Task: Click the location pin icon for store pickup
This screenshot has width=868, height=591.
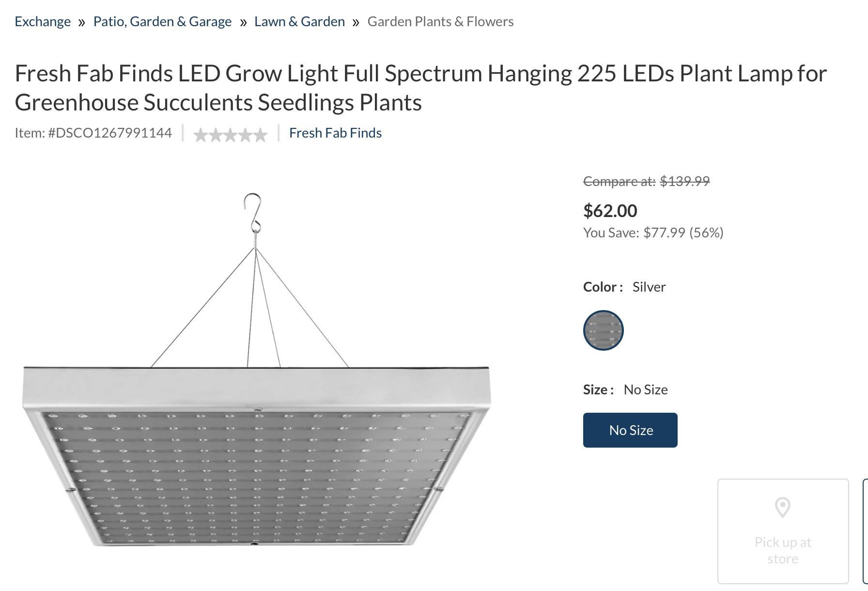Action: point(782,507)
